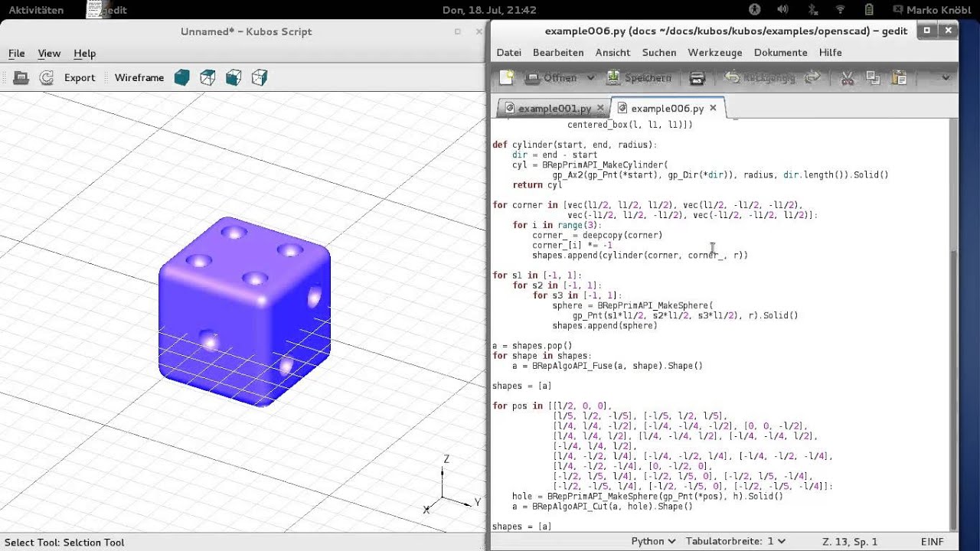Open the Help menu in Kubos Script
Viewport: 980px width, 551px height.
click(84, 54)
